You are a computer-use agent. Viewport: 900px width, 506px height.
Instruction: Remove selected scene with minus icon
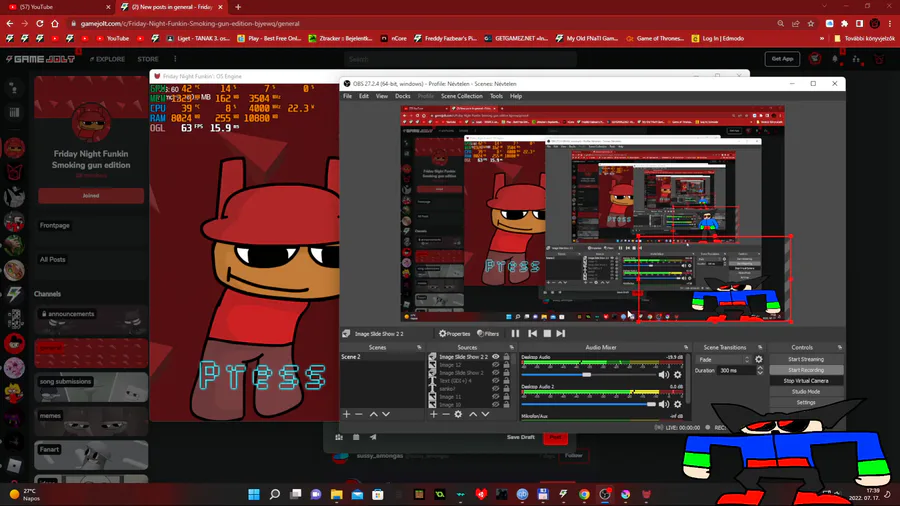(359, 414)
